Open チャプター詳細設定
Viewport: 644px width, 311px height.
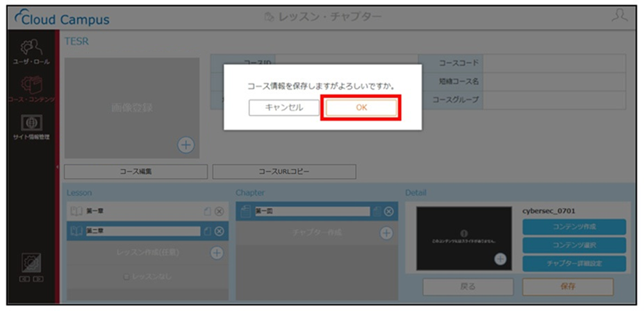[x=574, y=263]
